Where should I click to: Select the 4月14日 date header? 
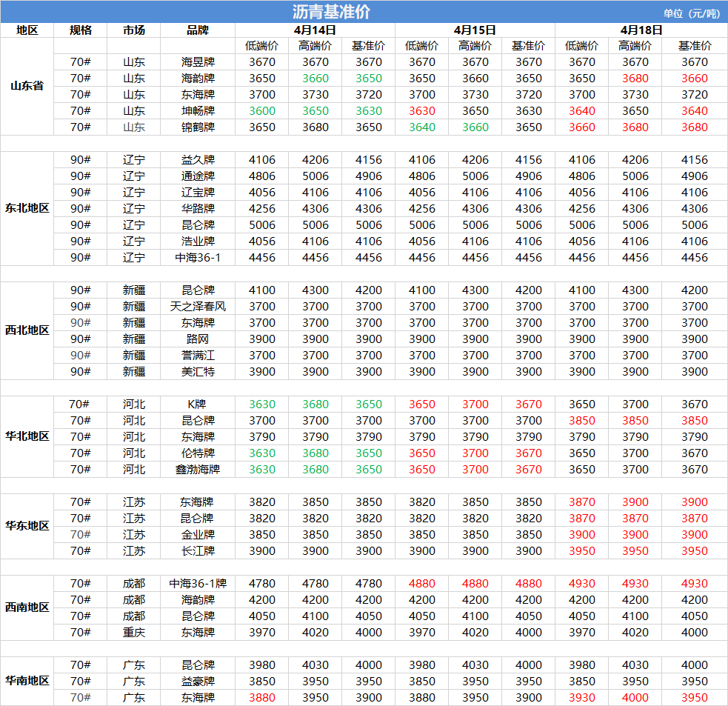pos(315,30)
